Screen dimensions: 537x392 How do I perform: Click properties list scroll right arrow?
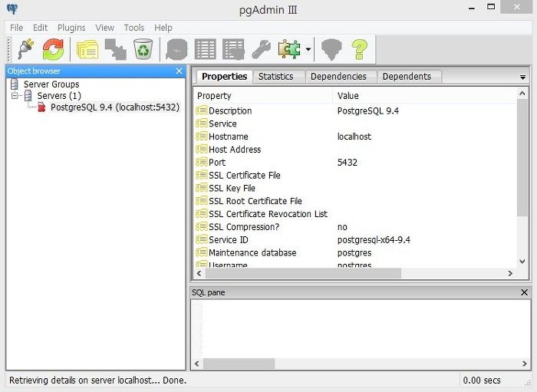[x=510, y=273]
